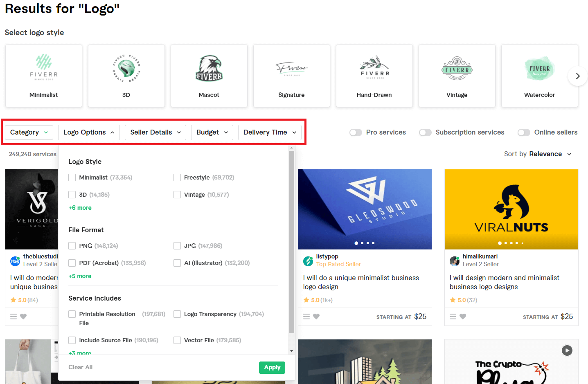
Task: Select the Vintage logo style card
Action: 457,76
